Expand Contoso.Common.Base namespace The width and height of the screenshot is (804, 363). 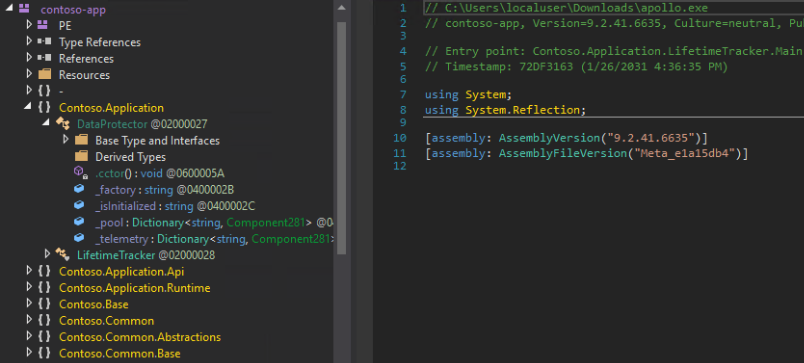[29, 353]
